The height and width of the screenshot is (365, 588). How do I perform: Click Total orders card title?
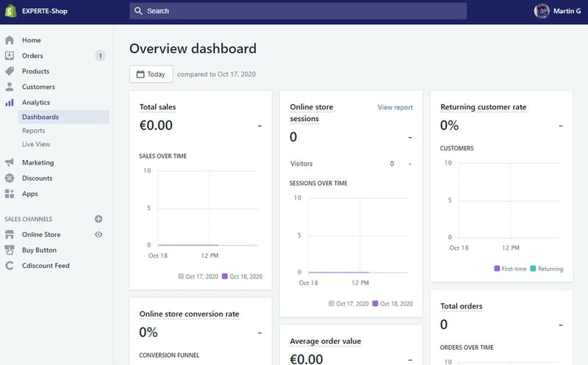[x=462, y=306]
